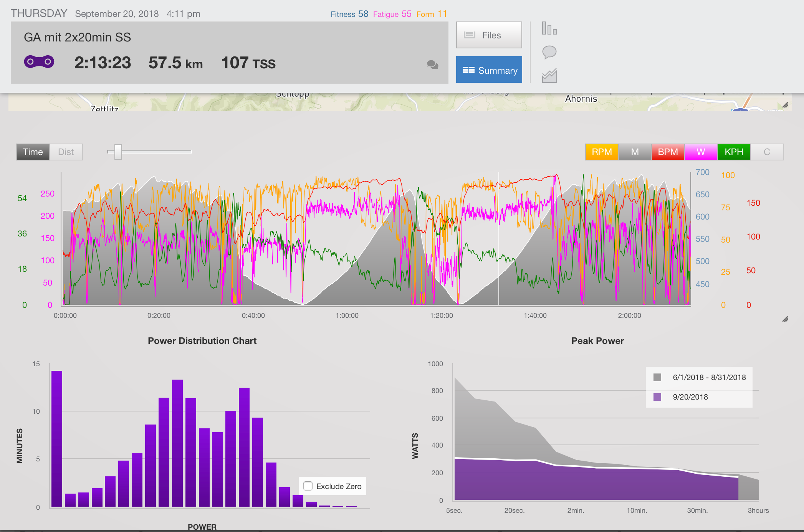Toggle BPM heart rate channel
Image resolution: width=804 pixels, height=532 pixels.
668,152
